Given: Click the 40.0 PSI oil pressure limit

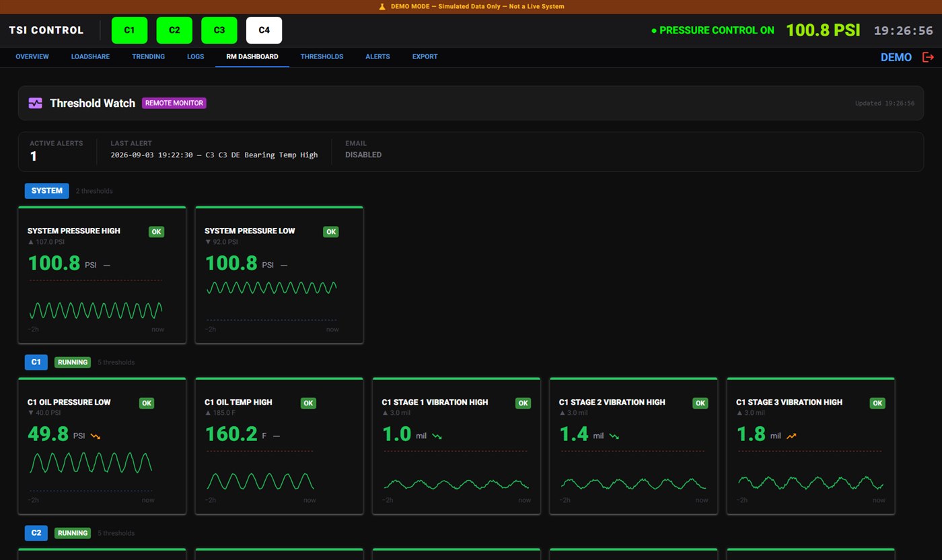Looking at the screenshot, I should pyautogui.click(x=44, y=413).
